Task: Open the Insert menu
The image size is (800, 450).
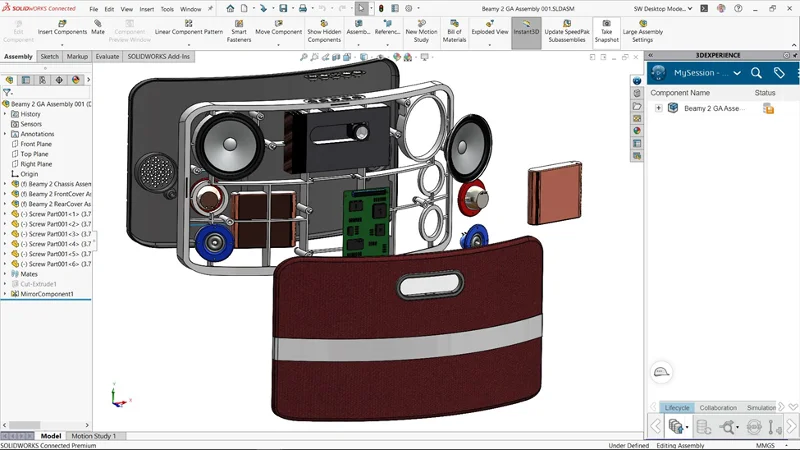Action: click(x=147, y=9)
